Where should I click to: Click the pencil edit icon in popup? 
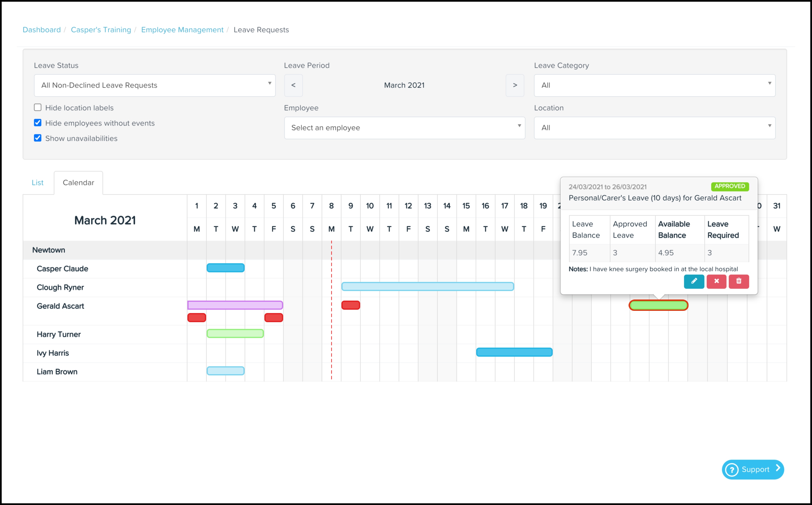(694, 281)
